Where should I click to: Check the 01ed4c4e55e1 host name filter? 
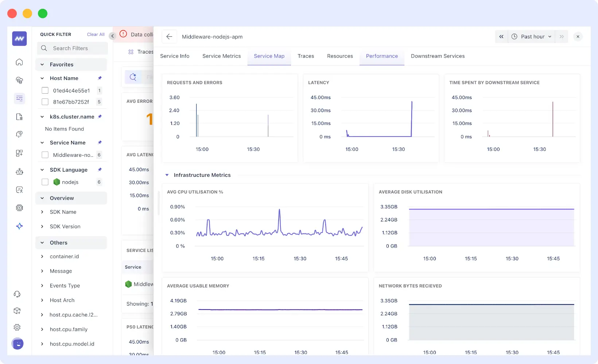pyautogui.click(x=45, y=90)
